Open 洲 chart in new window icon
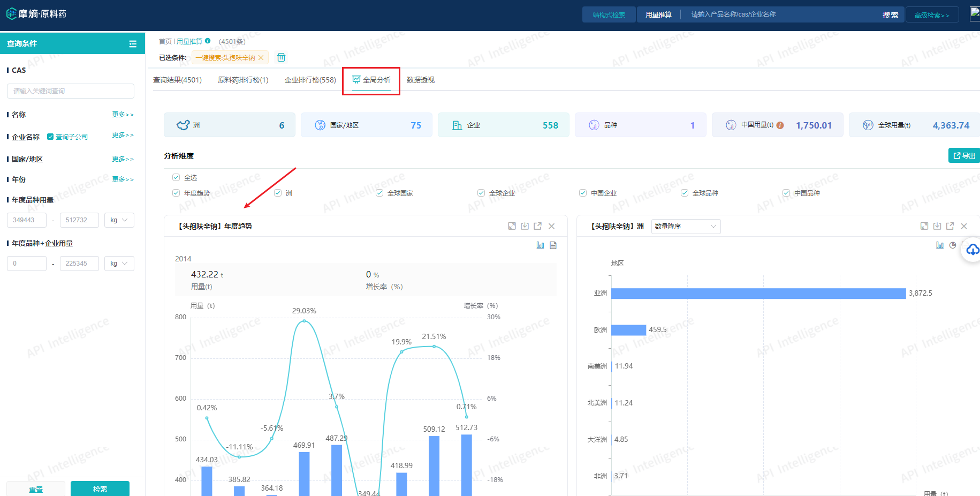 coord(950,226)
